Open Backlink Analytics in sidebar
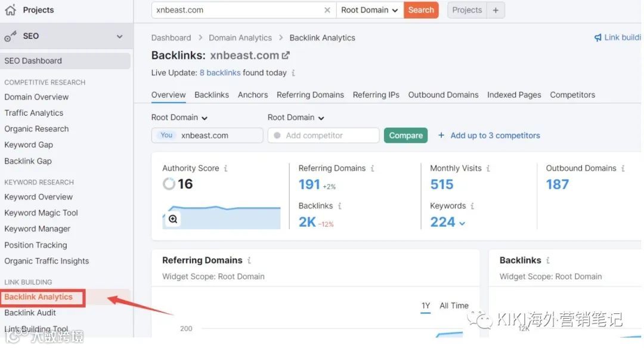The width and height of the screenshot is (644, 348). click(38, 297)
